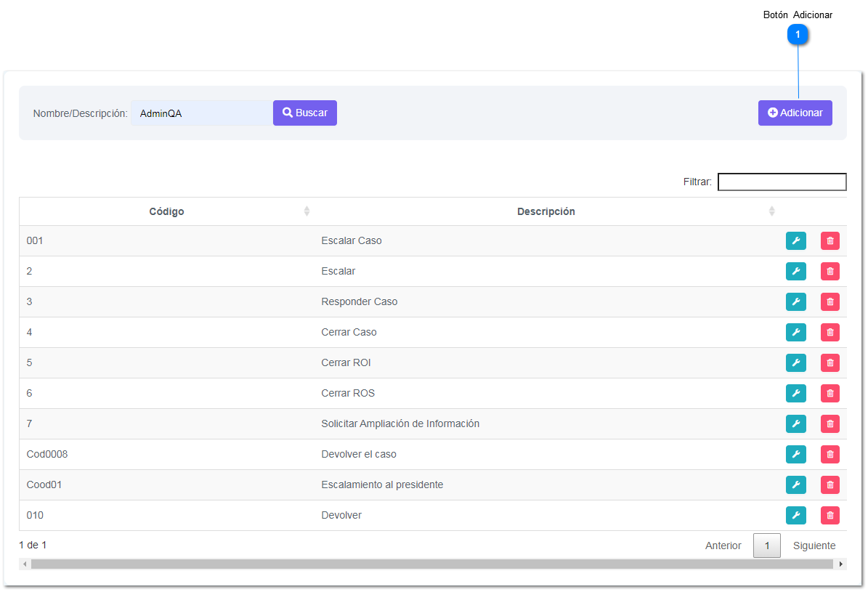Delete the Cerrar Caso row
868x592 pixels.
point(830,333)
